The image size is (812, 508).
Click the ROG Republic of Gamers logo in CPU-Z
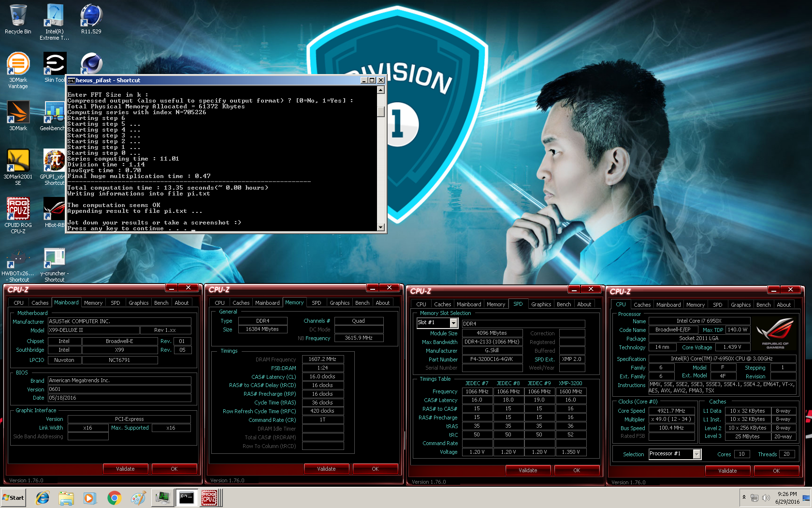(775, 334)
